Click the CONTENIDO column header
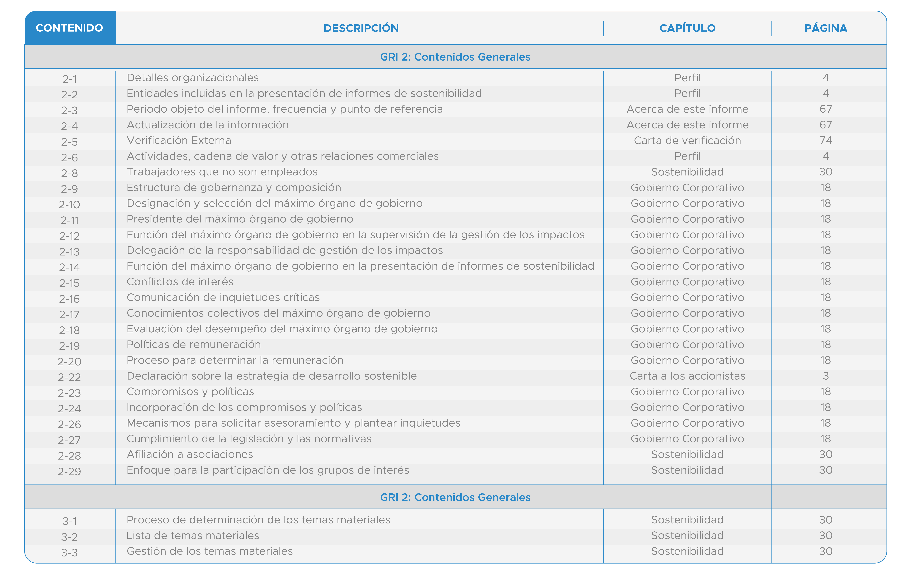The height and width of the screenshot is (588, 918). (70, 28)
